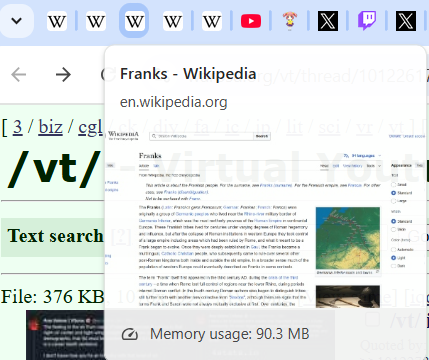Open the Twitch pinned tab
Viewport: 429px width, 360px height.
(367, 21)
